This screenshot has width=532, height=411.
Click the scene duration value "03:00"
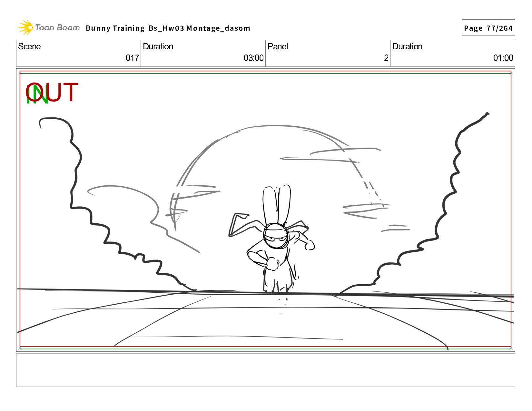click(x=253, y=58)
